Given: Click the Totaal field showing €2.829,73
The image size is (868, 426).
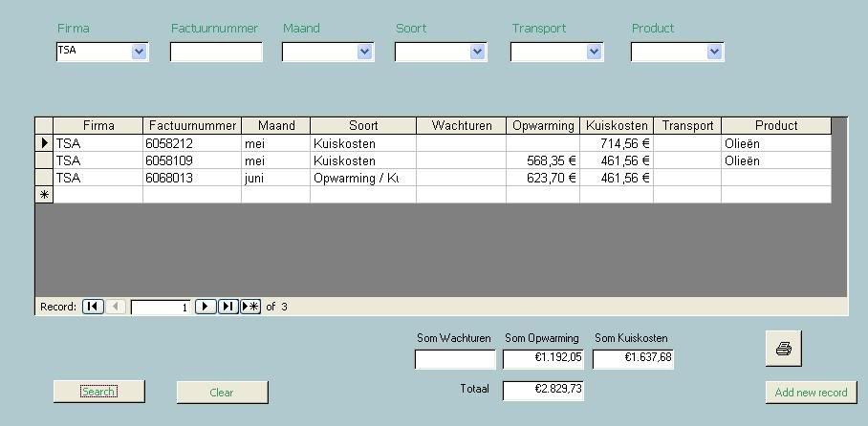Looking at the screenshot, I should [x=543, y=390].
